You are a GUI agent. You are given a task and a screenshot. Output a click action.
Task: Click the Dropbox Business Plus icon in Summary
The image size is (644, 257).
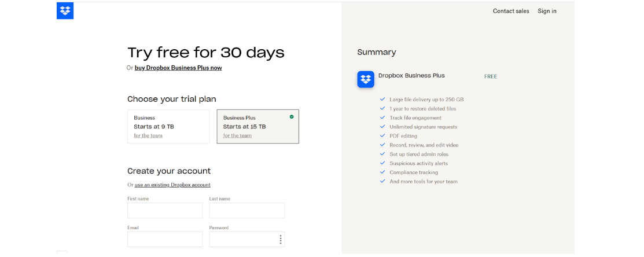coord(366,79)
